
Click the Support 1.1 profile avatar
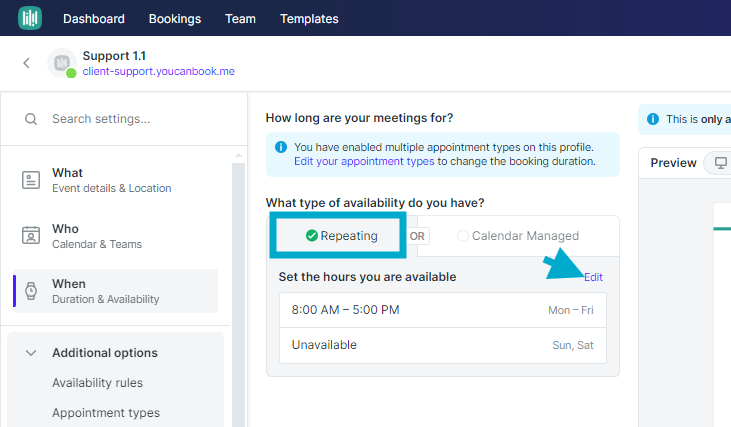(x=61, y=63)
